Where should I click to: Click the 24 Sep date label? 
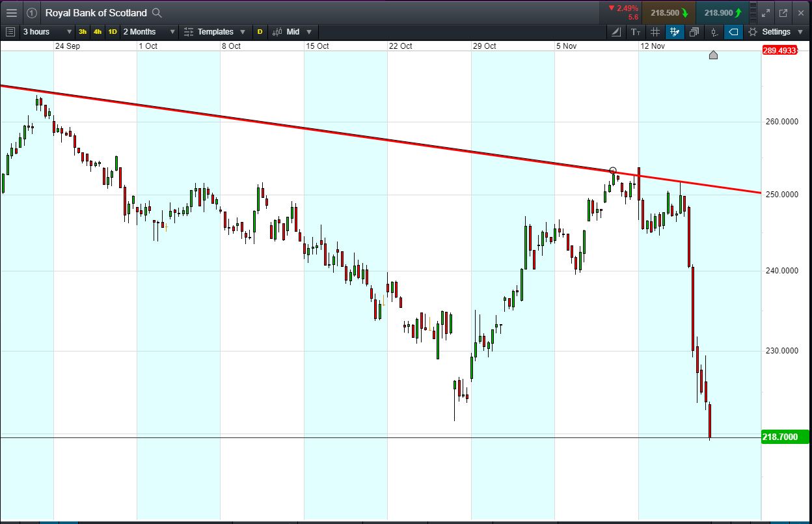coord(67,46)
